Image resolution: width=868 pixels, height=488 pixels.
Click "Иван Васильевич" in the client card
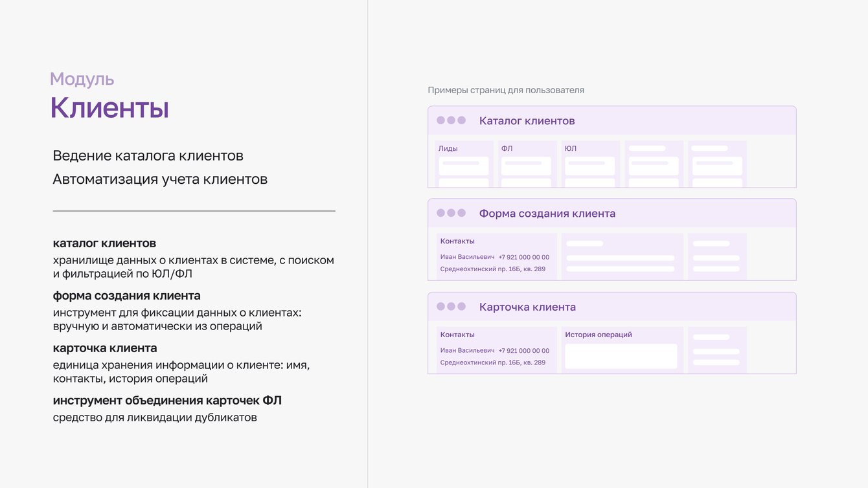coord(467,351)
